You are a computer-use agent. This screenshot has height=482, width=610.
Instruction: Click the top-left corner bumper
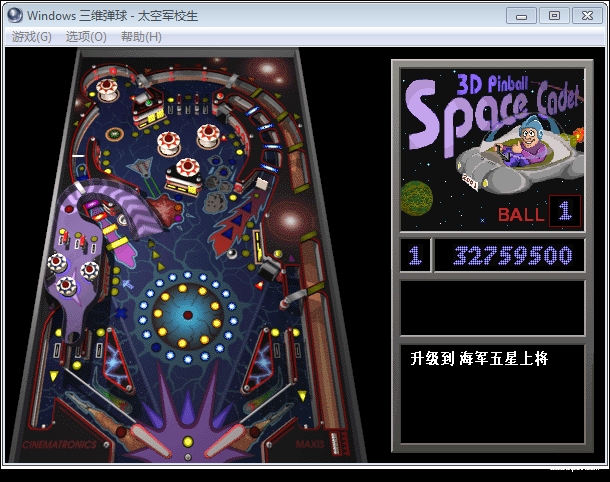107,88
